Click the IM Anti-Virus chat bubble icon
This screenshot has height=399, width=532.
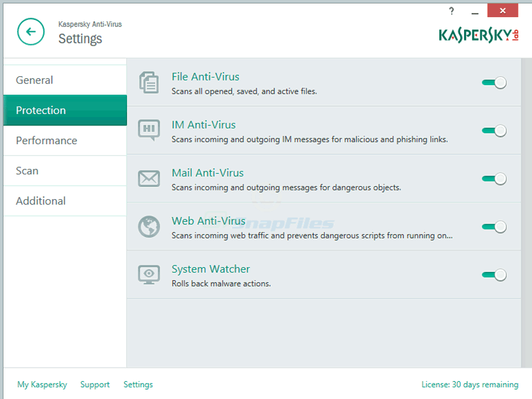click(x=149, y=130)
